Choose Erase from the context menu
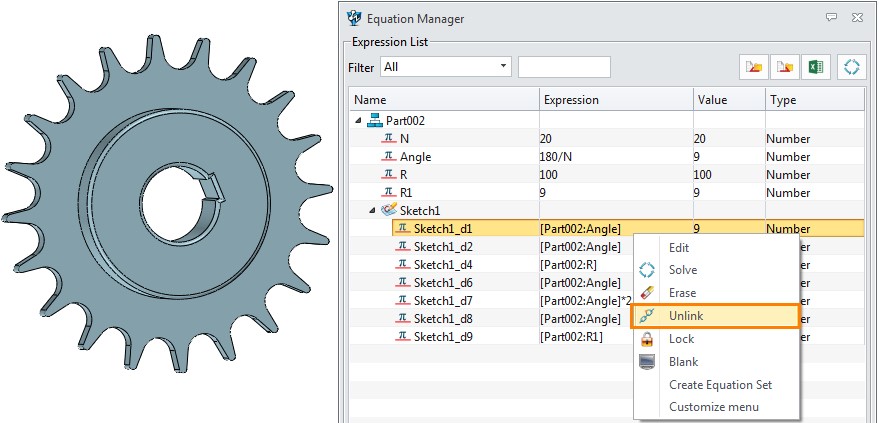This screenshot has width=879, height=423. point(716,293)
